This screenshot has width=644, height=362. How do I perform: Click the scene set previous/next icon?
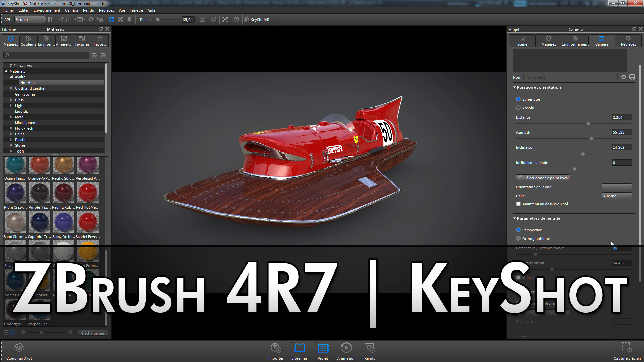(64, 19)
